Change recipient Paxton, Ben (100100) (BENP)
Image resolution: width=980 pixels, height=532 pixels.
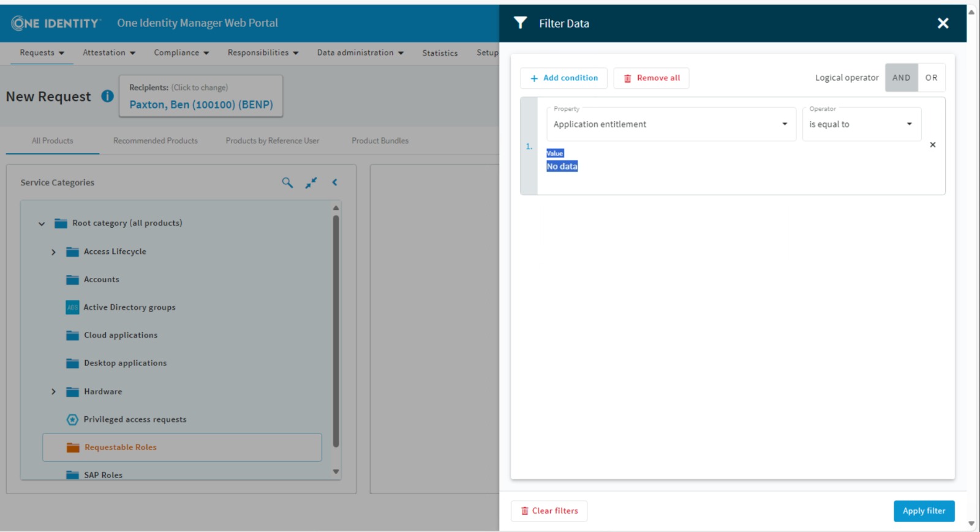[201, 105]
